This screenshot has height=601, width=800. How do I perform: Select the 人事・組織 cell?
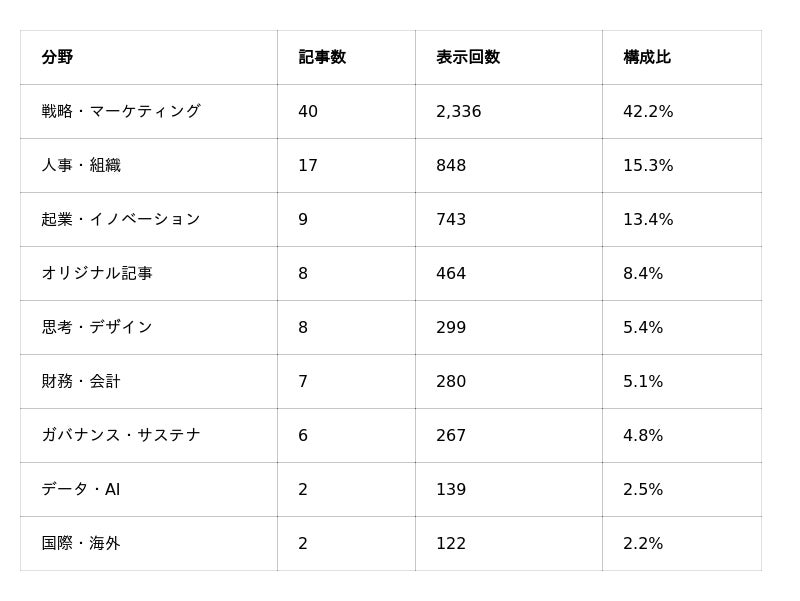point(148,165)
